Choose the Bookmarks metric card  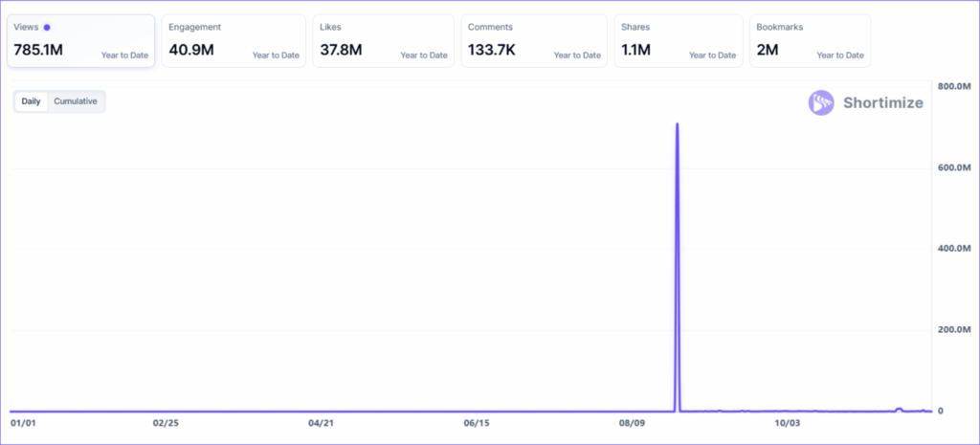pos(810,40)
